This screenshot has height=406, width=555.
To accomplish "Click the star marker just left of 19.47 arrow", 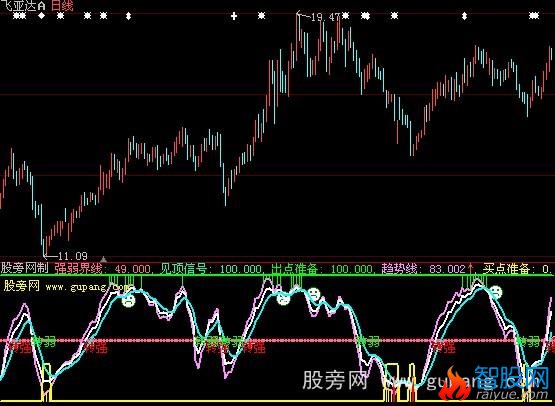I will point(261,16).
